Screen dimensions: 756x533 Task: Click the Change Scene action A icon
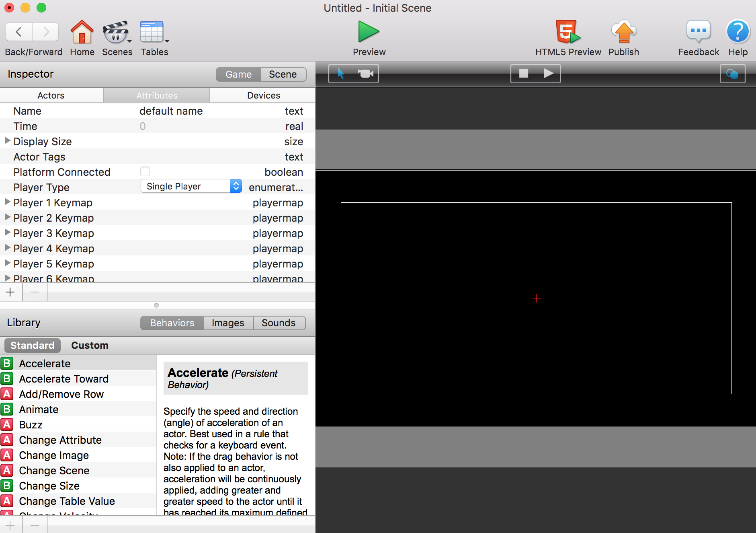[x=7, y=470]
